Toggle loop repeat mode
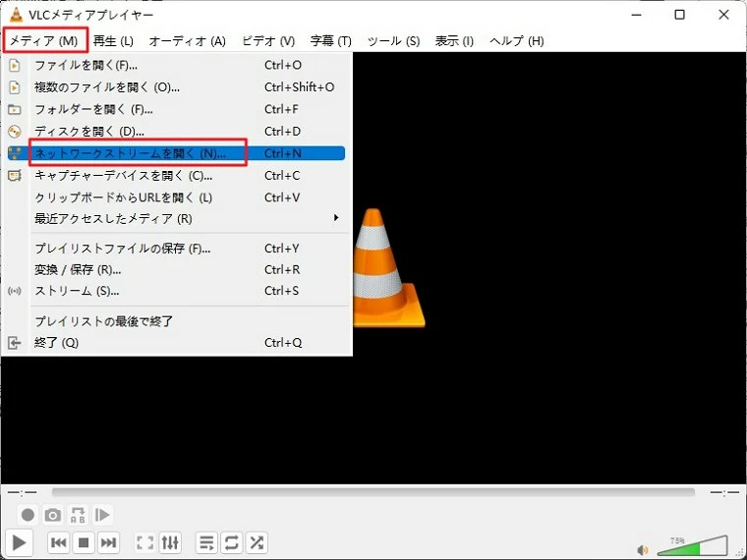The width and height of the screenshot is (747, 560). pyautogui.click(x=232, y=542)
